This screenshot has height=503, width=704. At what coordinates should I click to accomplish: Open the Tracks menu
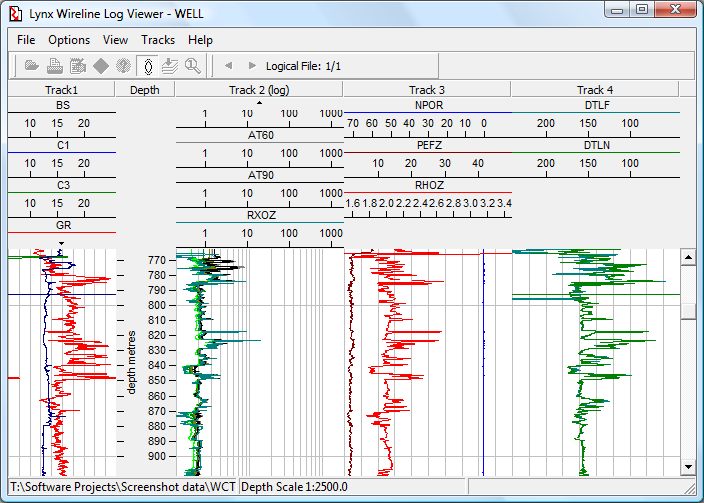pos(158,40)
